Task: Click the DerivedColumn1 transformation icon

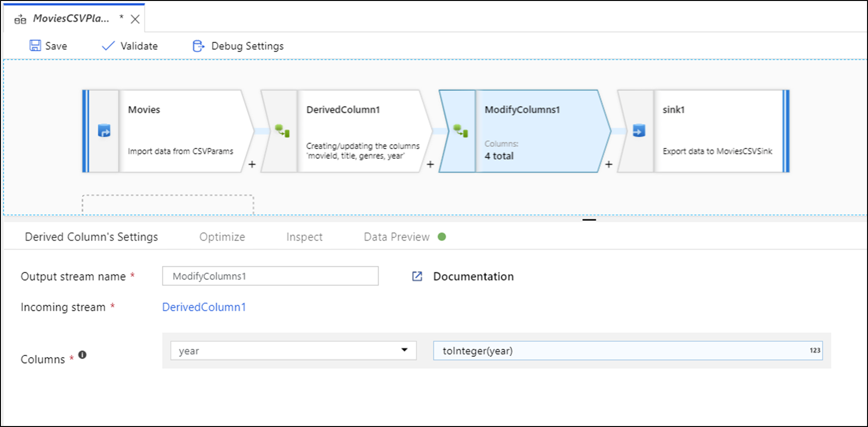Action: click(x=282, y=131)
